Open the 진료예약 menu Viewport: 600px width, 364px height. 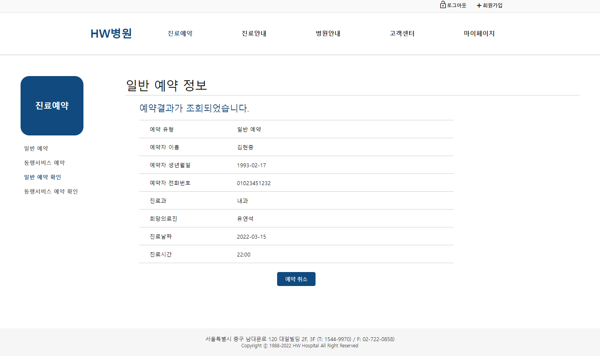180,33
